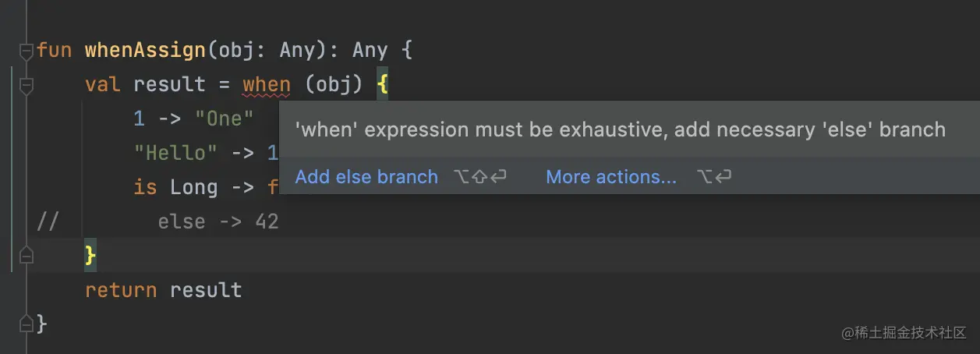The height and width of the screenshot is (354, 980).
Task: Collapse the when block fold marker
Action: click(x=27, y=85)
